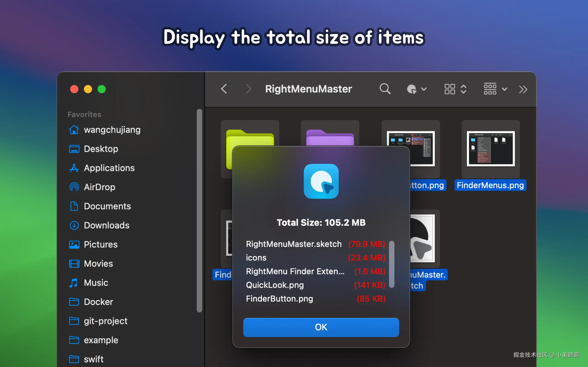Viewport: 588px width, 367px height.
Task: Click the file list scrollbar in dialog
Action: tap(391, 264)
